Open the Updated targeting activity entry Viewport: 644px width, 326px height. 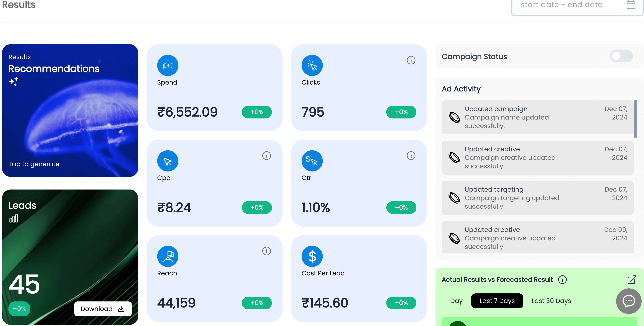[537, 198]
